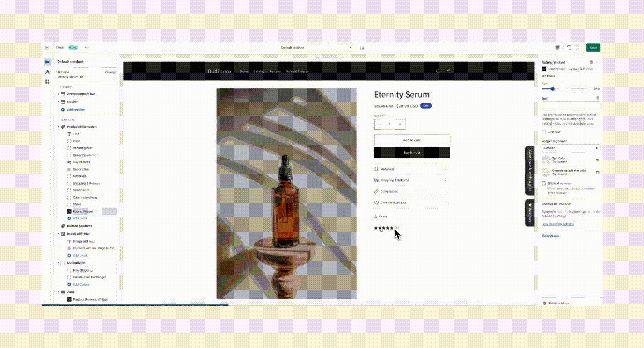644x348 pixels.
Task: Click the inspector selection icon in top bar
Action: point(362,48)
